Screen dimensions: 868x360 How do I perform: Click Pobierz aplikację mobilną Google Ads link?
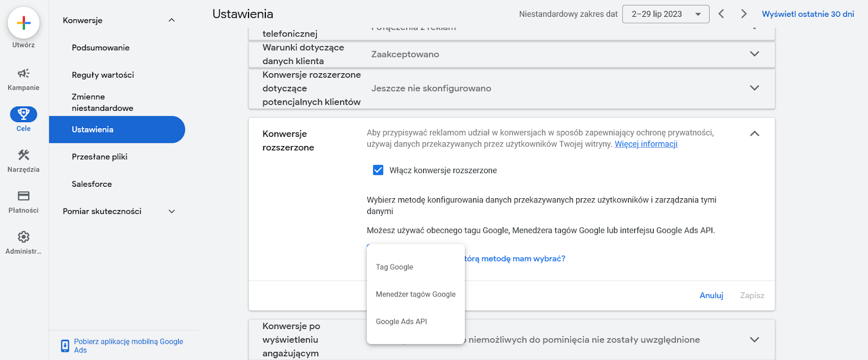(x=129, y=346)
